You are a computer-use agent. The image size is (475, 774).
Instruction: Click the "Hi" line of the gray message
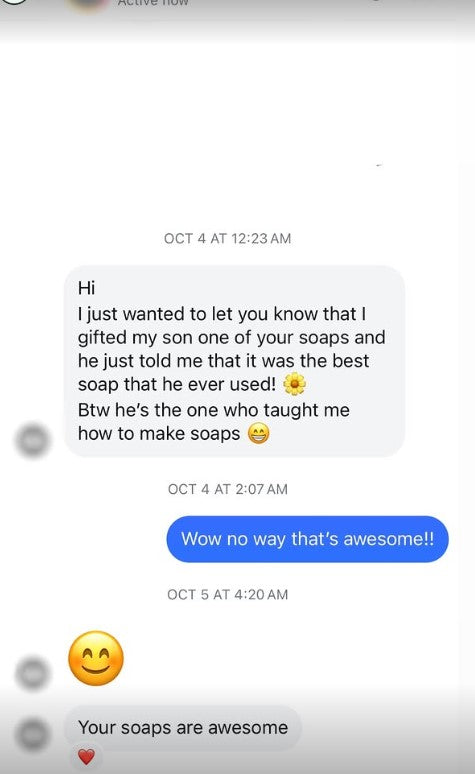[x=86, y=288]
